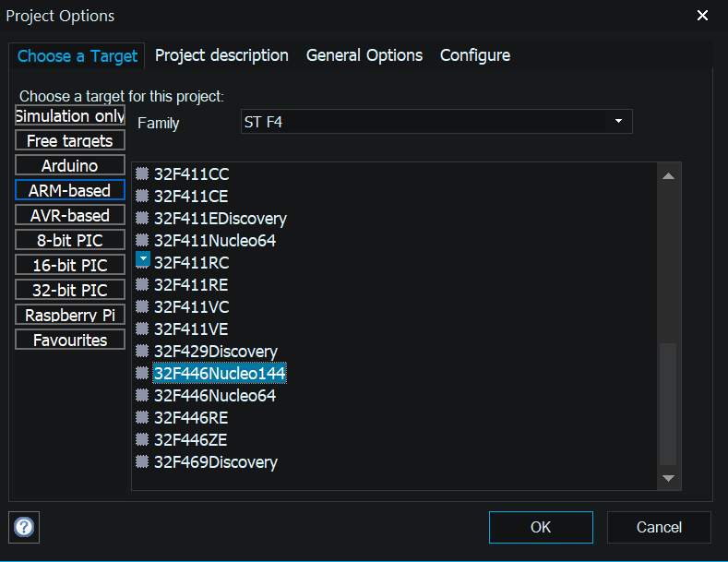Select target 32F446RE
Screen dimensions: 728x562
tap(191, 417)
